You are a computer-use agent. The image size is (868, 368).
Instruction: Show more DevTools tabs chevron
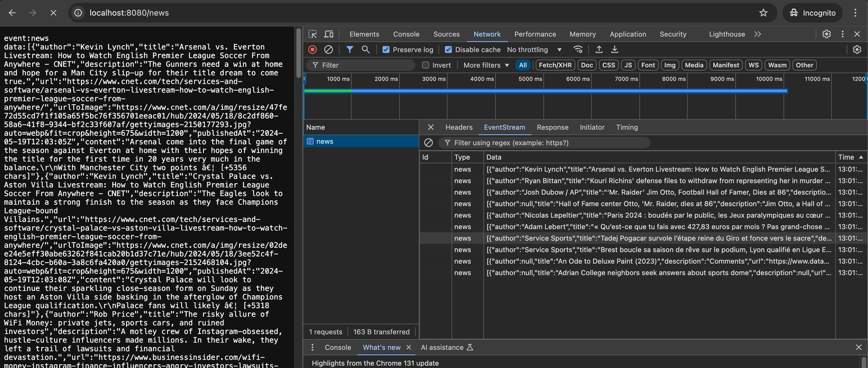coord(757,34)
